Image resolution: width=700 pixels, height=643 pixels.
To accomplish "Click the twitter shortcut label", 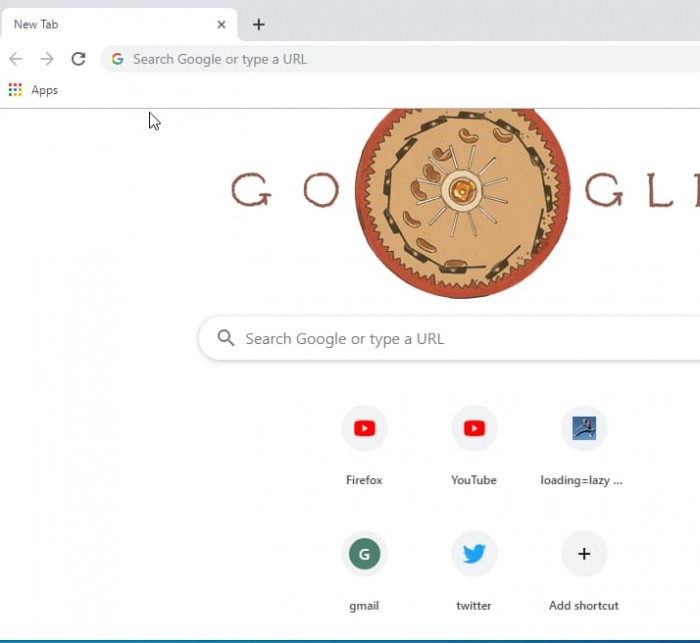I will [474, 605].
